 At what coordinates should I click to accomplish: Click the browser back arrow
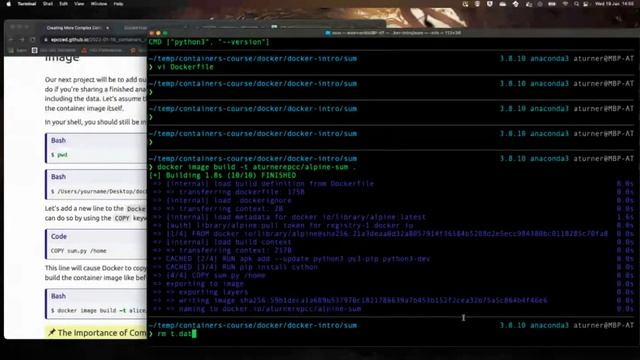[x=11, y=40]
